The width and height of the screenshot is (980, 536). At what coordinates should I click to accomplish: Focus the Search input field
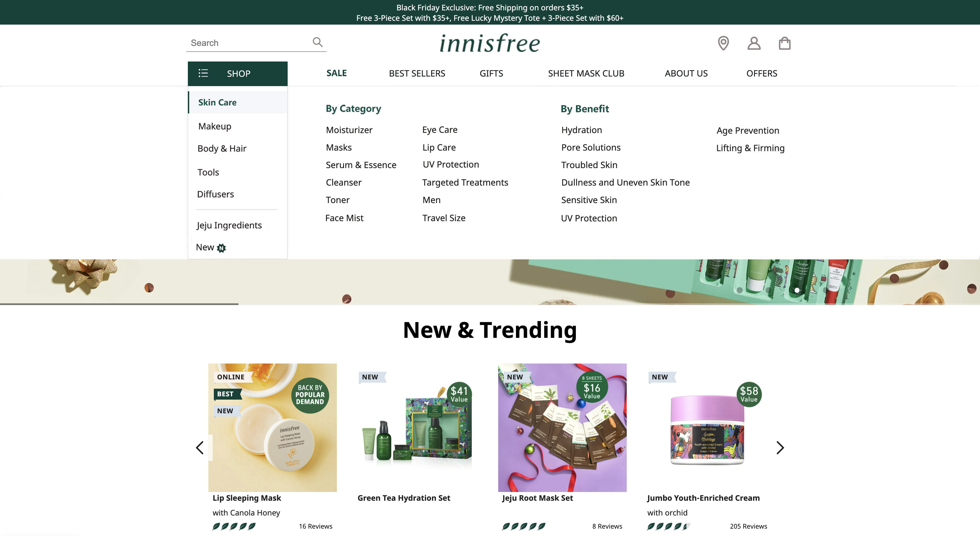tap(247, 43)
